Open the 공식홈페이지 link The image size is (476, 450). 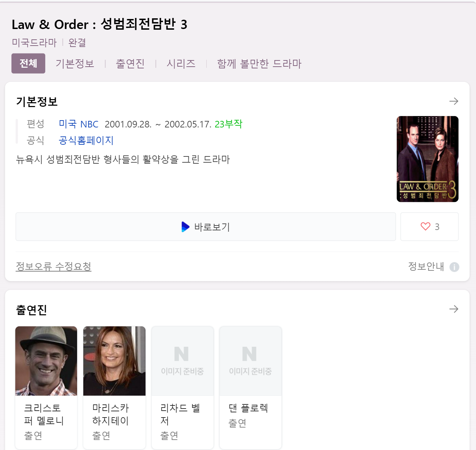pyautogui.click(x=86, y=140)
